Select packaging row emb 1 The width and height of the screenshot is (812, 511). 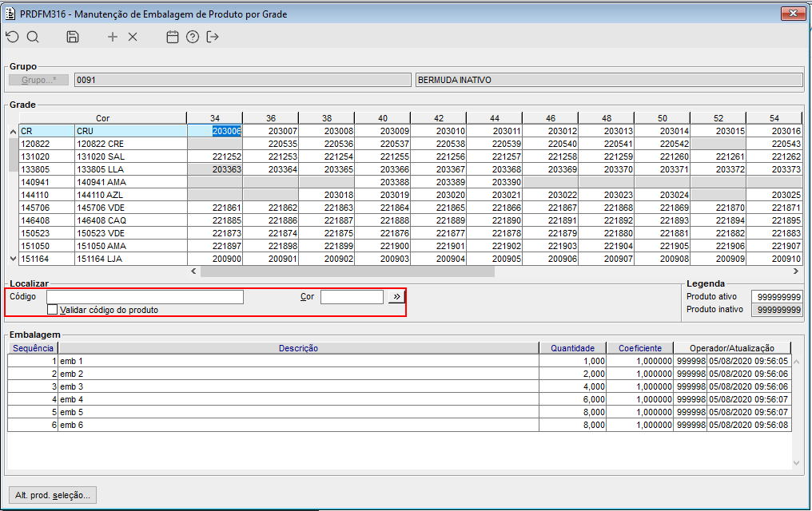400,361
